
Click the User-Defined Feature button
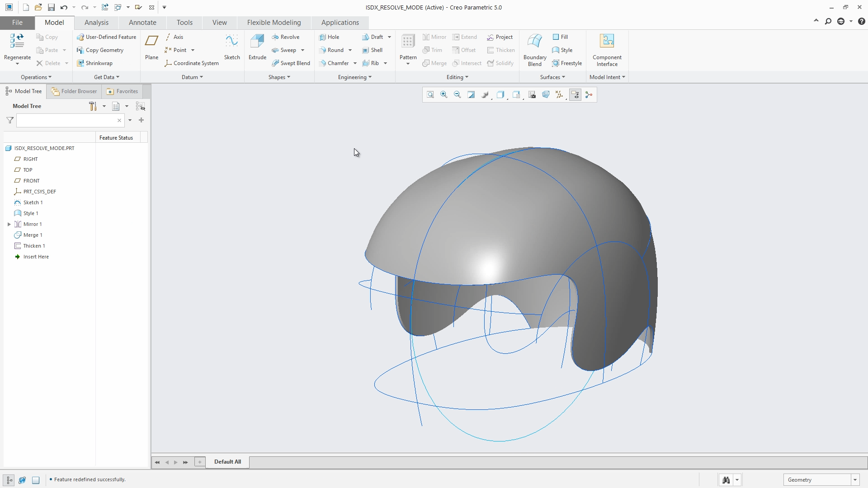pyautogui.click(x=106, y=37)
